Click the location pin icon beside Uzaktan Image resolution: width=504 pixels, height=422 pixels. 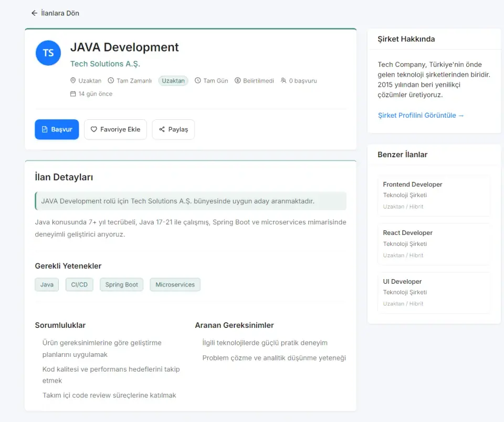73,80
